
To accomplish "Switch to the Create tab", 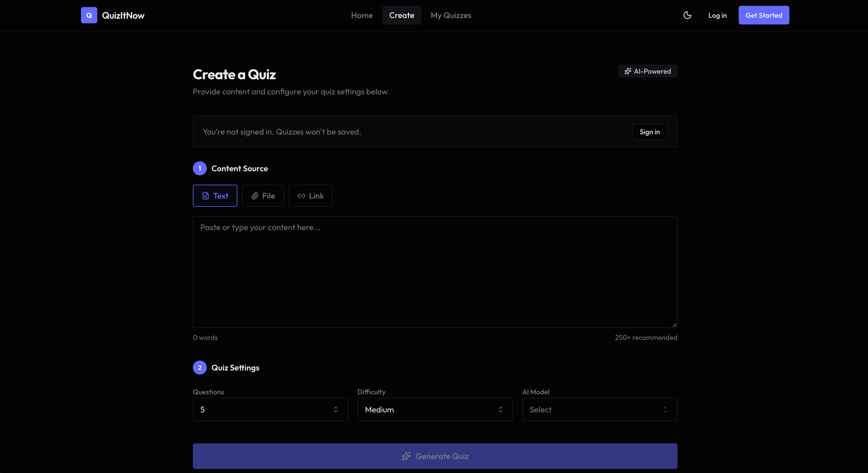I will [402, 15].
